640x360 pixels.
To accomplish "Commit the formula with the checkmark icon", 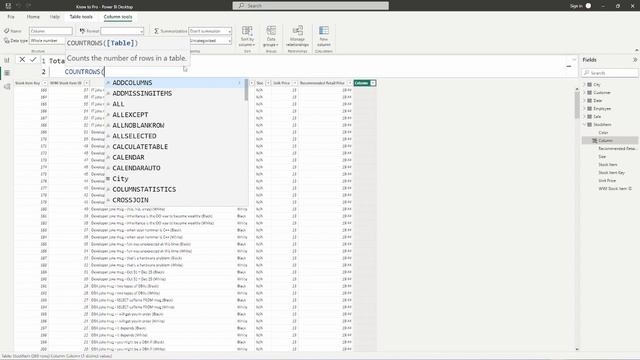I will (33, 60).
